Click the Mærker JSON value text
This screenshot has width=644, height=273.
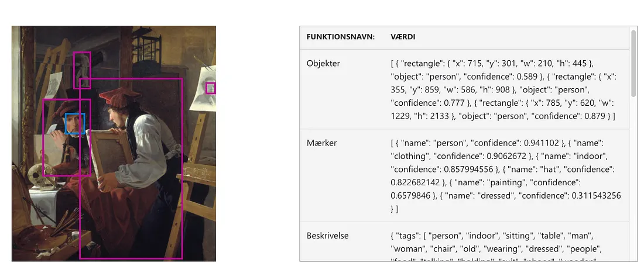click(506, 176)
